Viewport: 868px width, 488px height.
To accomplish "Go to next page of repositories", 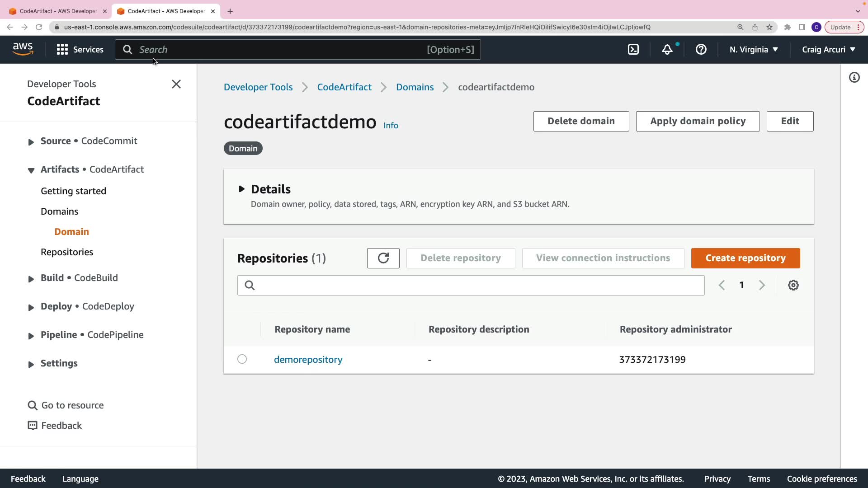I will coord(762,285).
